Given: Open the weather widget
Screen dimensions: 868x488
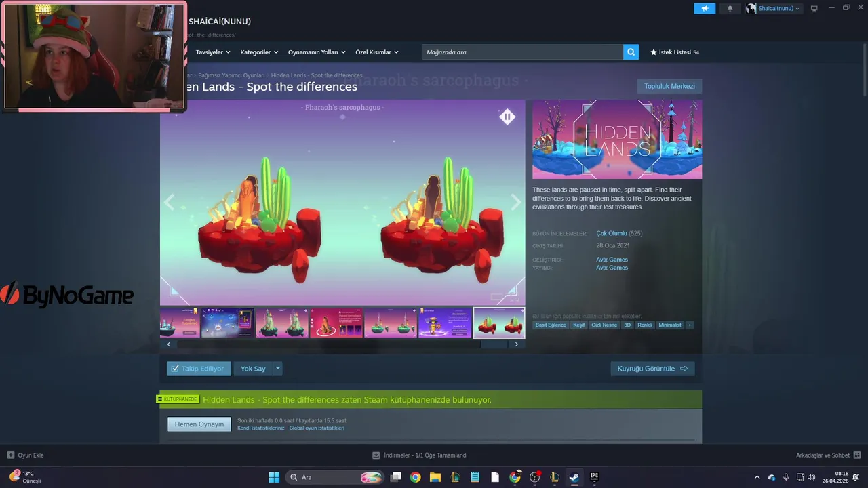Looking at the screenshot, I should click(x=25, y=477).
